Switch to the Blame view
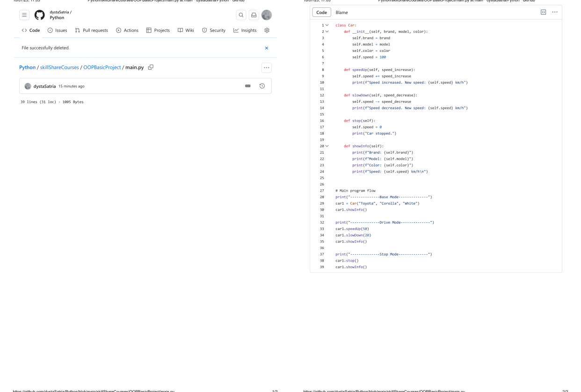This screenshot has height=392, width=581. 341,12
